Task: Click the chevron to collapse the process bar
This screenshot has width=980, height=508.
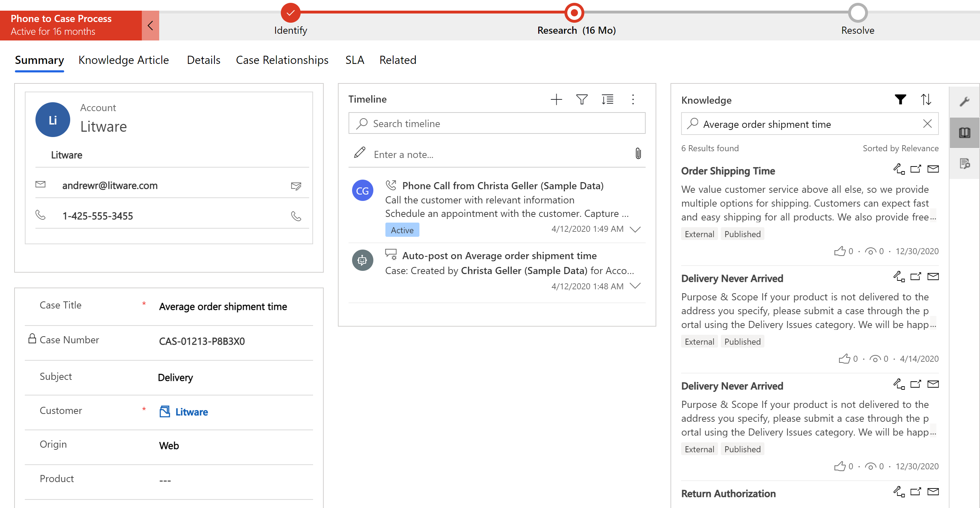Action: 151,24
